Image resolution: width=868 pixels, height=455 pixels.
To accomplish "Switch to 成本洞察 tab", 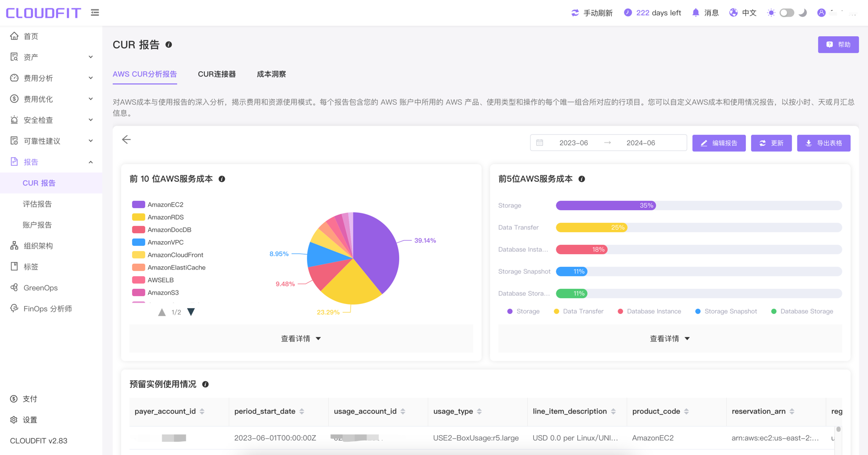I will [271, 74].
